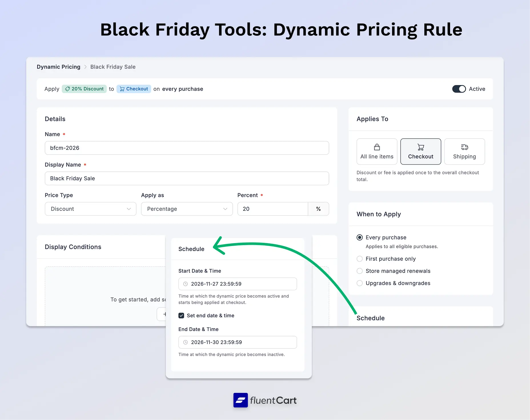Click the When to Apply heading
530x420 pixels.
pyautogui.click(x=379, y=214)
